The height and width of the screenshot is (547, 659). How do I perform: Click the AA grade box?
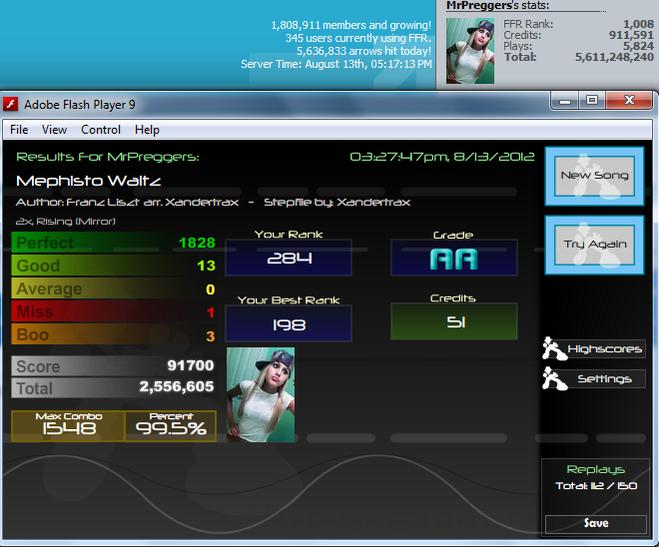[454, 258]
